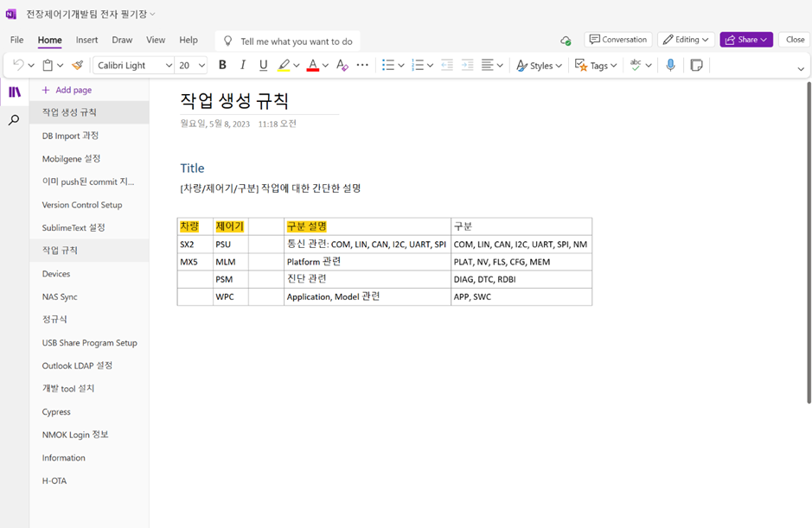Click the Format Painter icon

tap(78, 65)
